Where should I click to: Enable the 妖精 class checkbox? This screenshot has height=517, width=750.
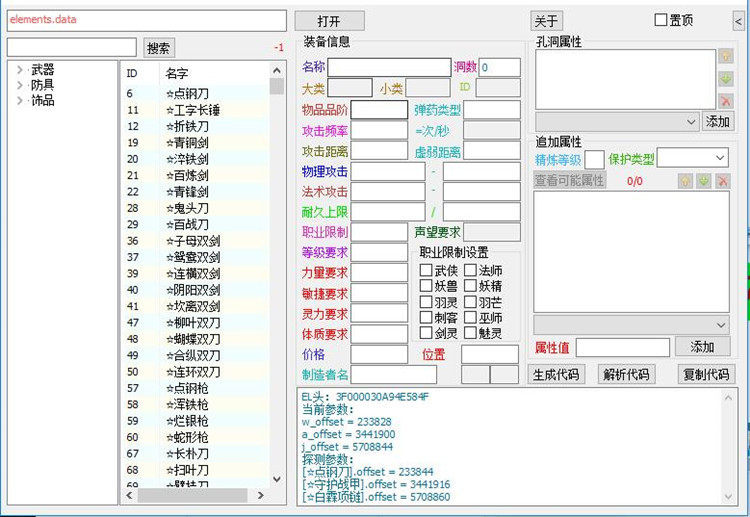[470, 286]
